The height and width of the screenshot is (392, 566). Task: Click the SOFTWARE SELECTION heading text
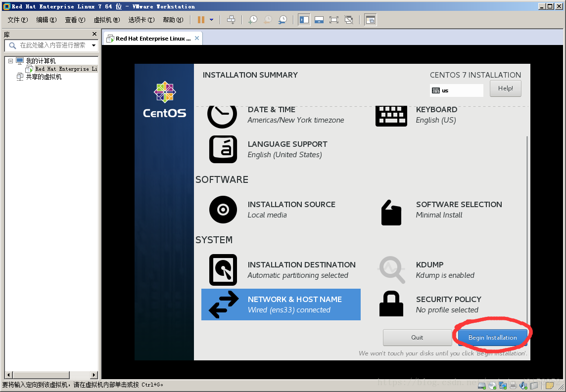459,205
